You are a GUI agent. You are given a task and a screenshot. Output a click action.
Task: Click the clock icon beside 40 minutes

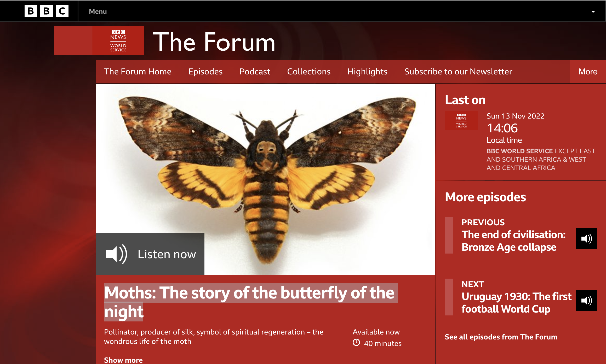pos(356,343)
